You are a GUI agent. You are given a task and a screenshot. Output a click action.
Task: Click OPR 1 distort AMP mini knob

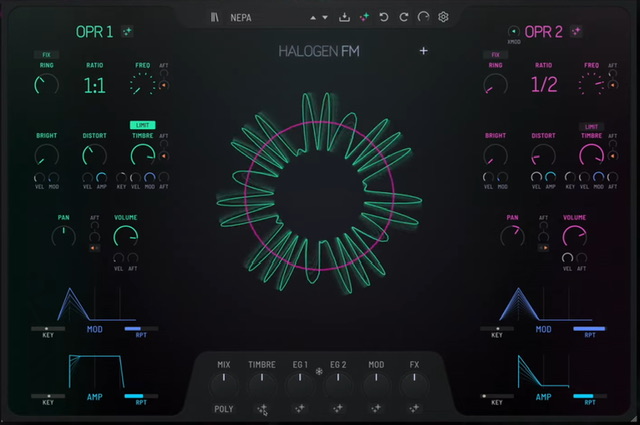[x=102, y=178]
